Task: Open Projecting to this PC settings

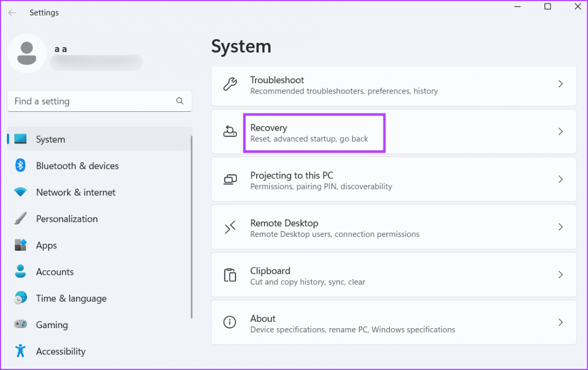Action: pos(393,180)
